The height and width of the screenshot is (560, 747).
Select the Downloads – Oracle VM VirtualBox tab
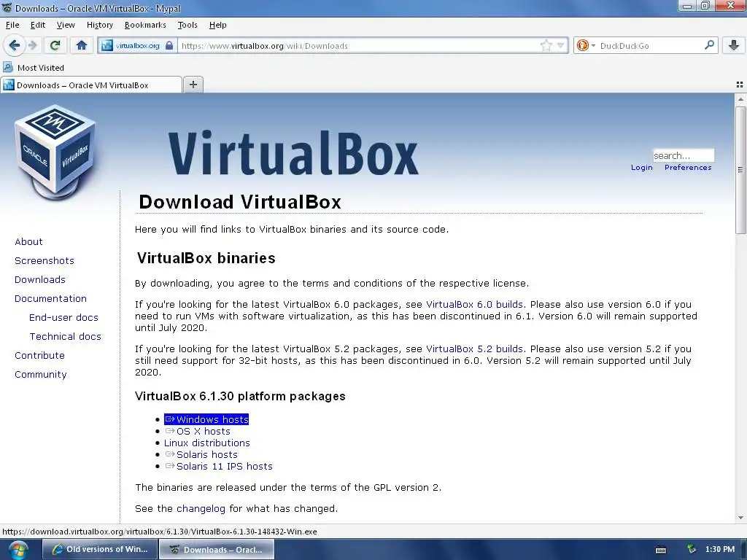91,85
